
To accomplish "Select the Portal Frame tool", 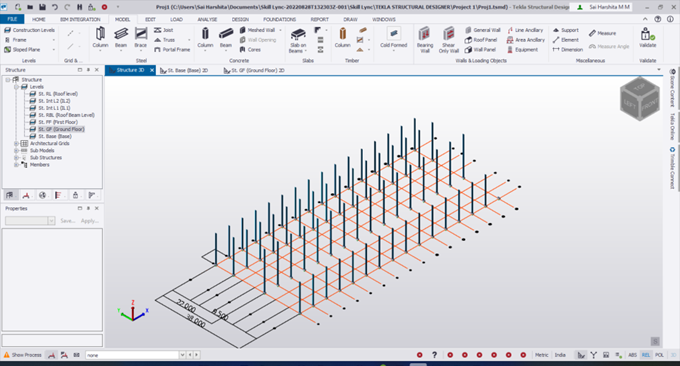I will (172, 49).
